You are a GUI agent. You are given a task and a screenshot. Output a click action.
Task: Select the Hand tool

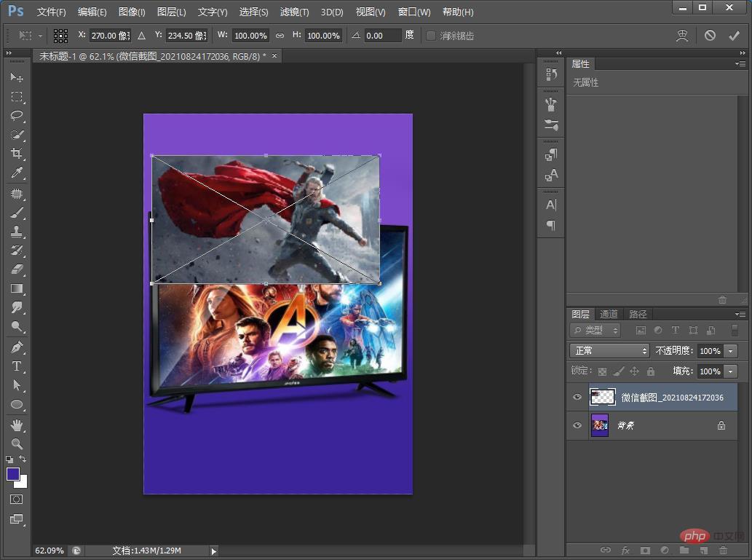(x=16, y=425)
